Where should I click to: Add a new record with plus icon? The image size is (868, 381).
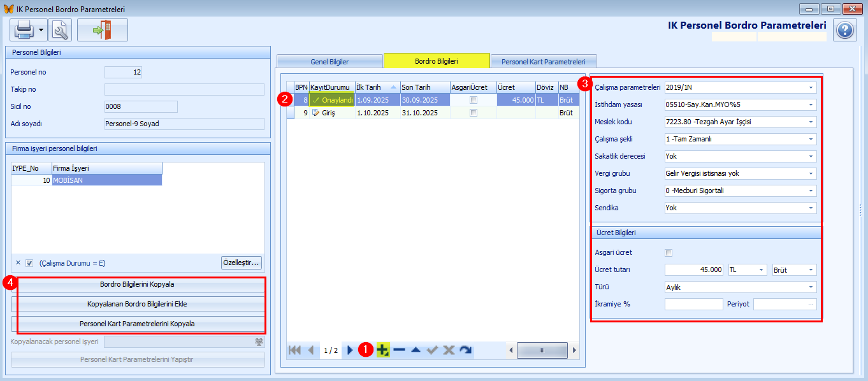(x=382, y=350)
